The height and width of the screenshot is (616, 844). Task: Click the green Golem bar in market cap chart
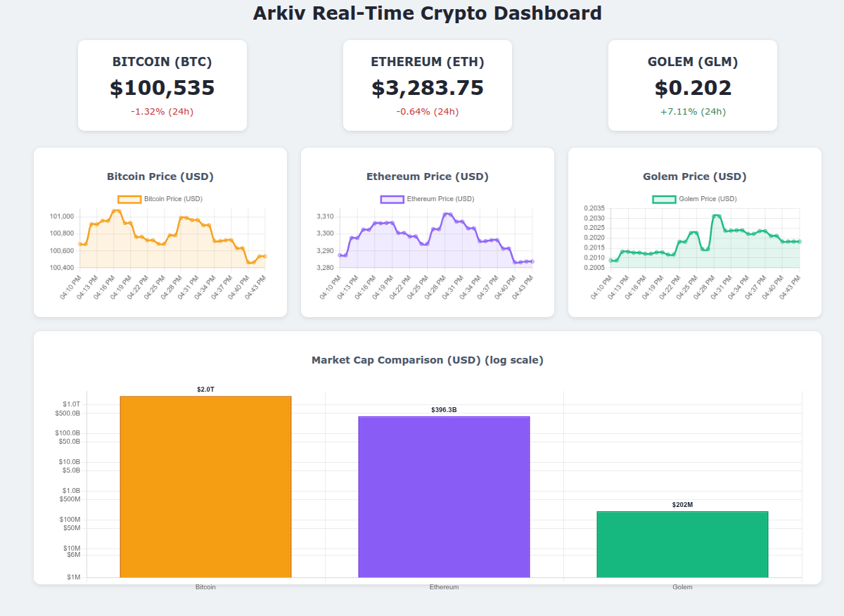tap(682, 545)
